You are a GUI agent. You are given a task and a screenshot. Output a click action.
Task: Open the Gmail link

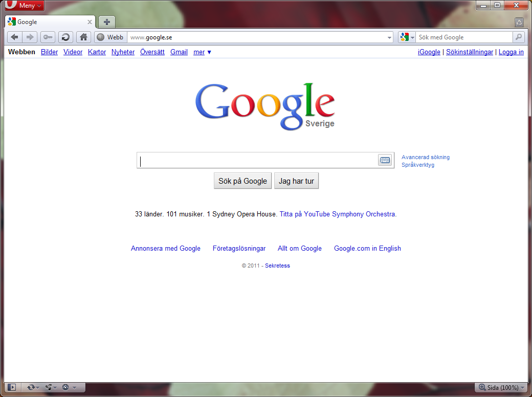[179, 52]
